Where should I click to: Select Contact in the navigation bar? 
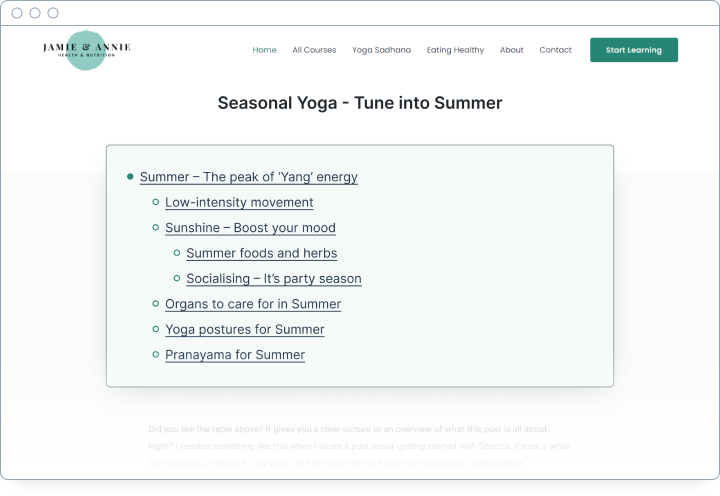pos(555,50)
